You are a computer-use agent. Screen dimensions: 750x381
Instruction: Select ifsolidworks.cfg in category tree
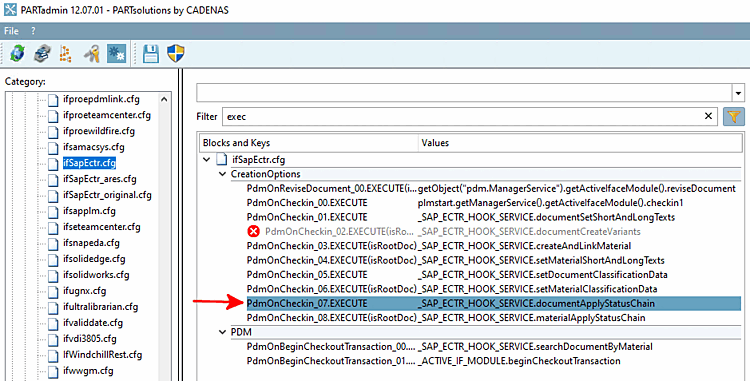96,275
